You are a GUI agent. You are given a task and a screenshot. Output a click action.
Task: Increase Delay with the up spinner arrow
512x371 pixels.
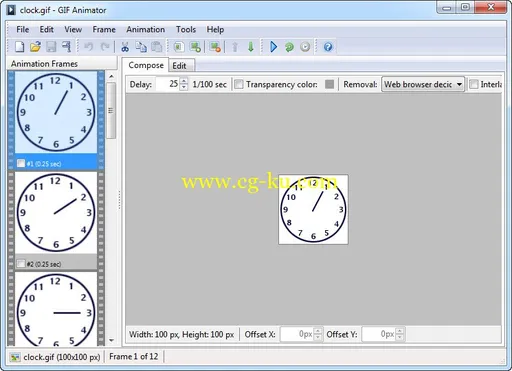[184, 81]
